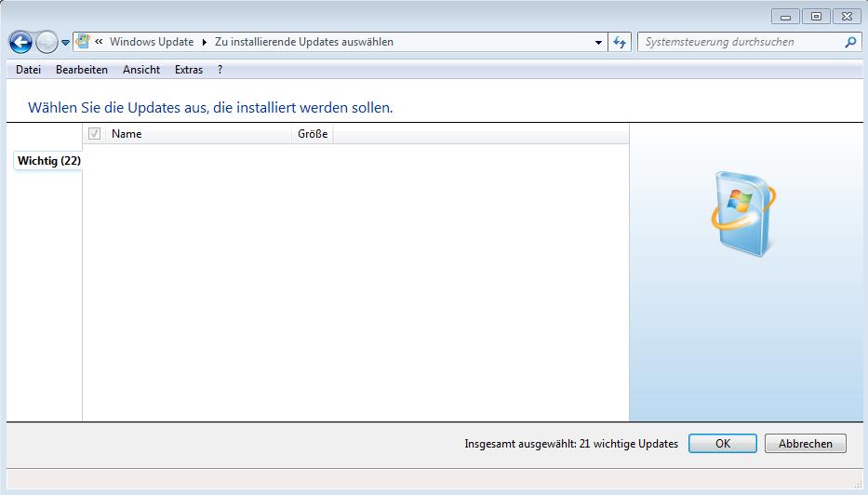
Task: Open the Ansicht menu
Action: pos(141,70)
